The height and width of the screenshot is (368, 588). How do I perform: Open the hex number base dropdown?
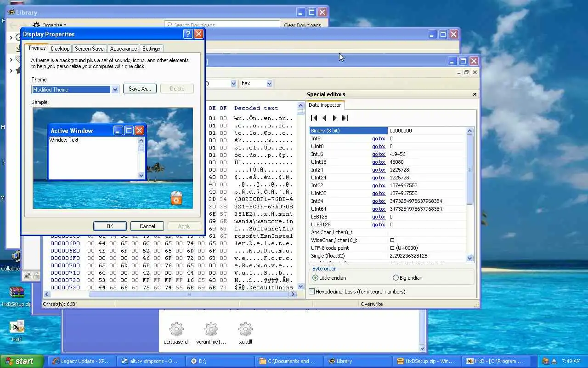pos(269,83)
